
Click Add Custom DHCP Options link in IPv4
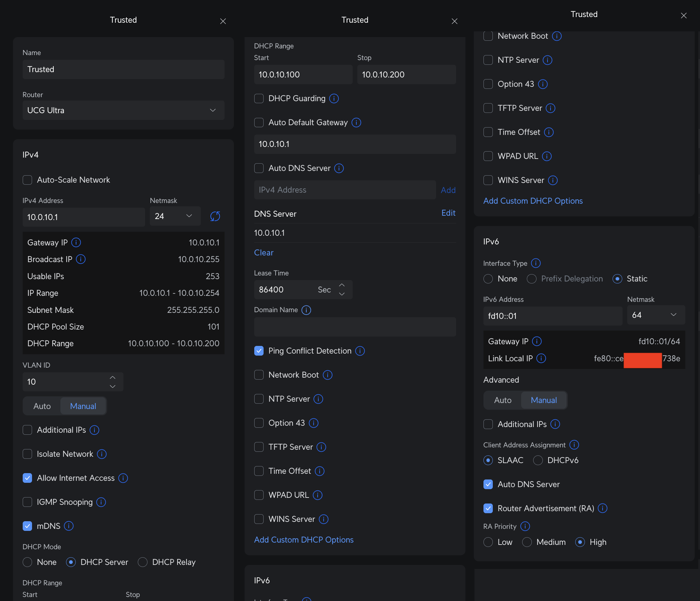(x=304, y=540)
